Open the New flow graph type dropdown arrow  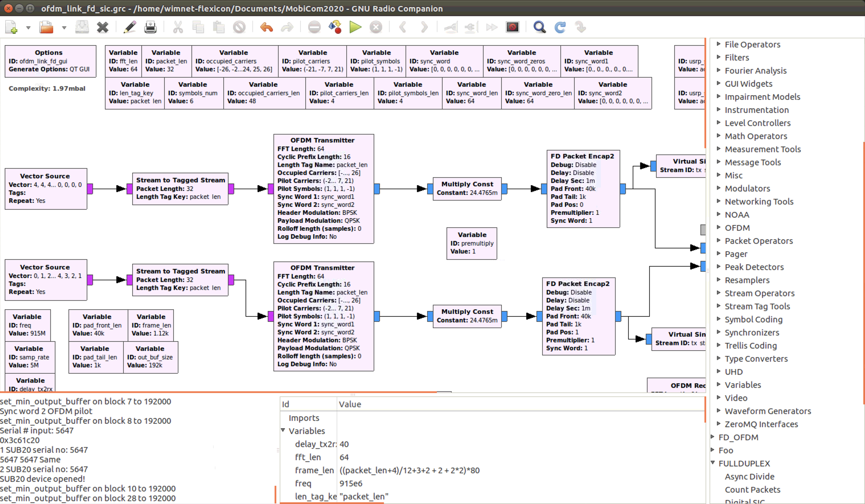pos(28,28)
